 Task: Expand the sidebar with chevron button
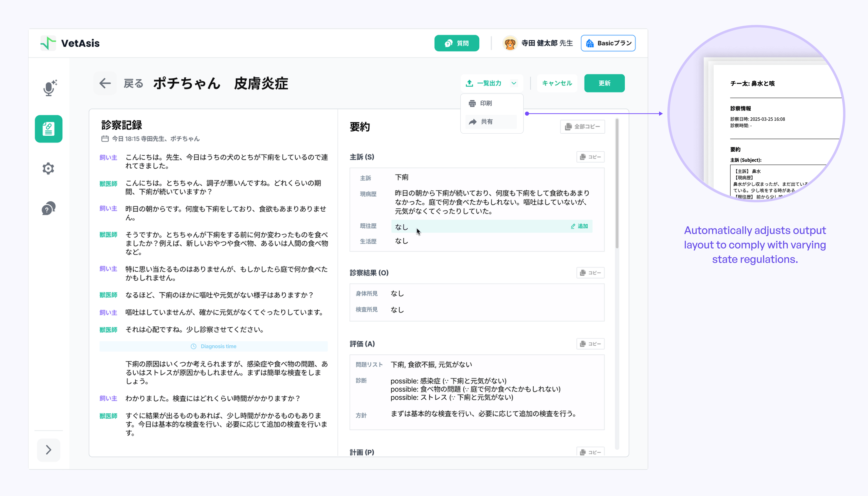[x=48, y=450]
